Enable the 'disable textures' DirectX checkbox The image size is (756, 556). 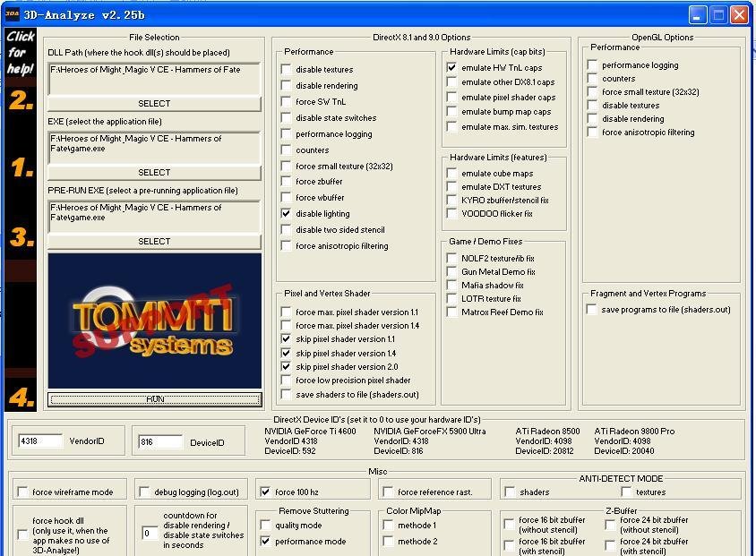pos(287,70)
